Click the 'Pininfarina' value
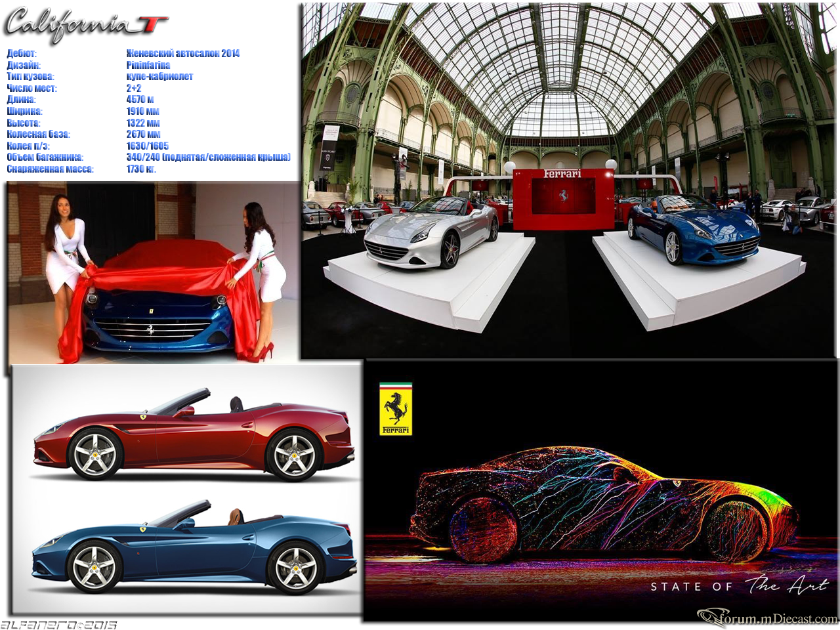This screenshot has width=840, height=630. coord(148,65)
